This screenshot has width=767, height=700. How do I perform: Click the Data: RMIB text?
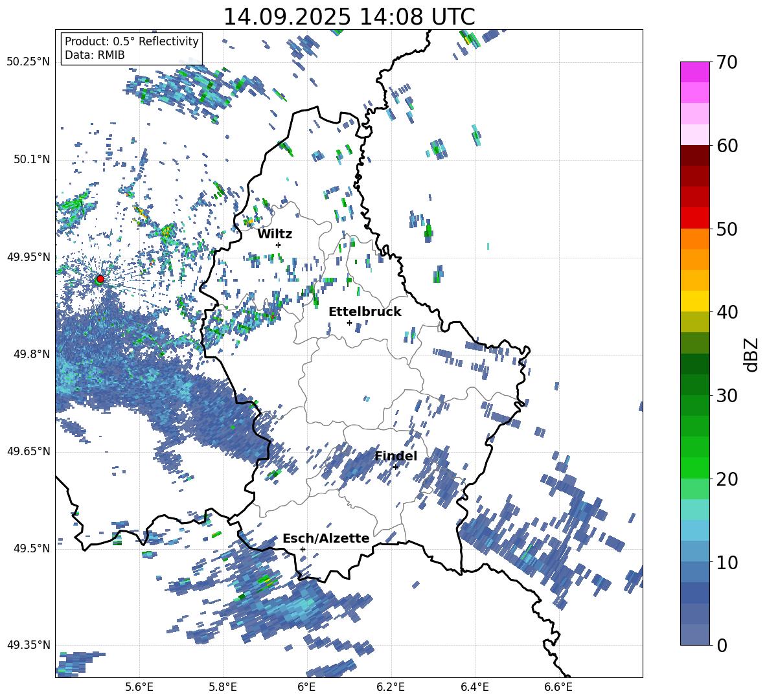point(95,55)
